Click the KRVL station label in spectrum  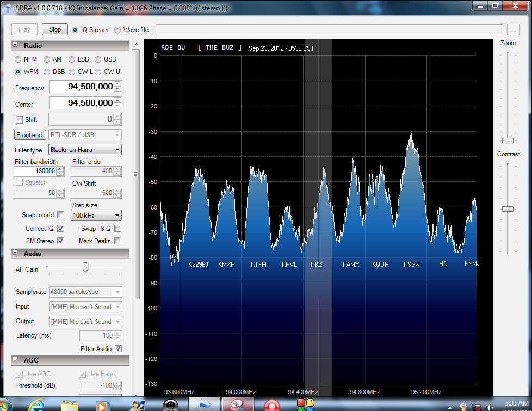(x=289, y=264)
